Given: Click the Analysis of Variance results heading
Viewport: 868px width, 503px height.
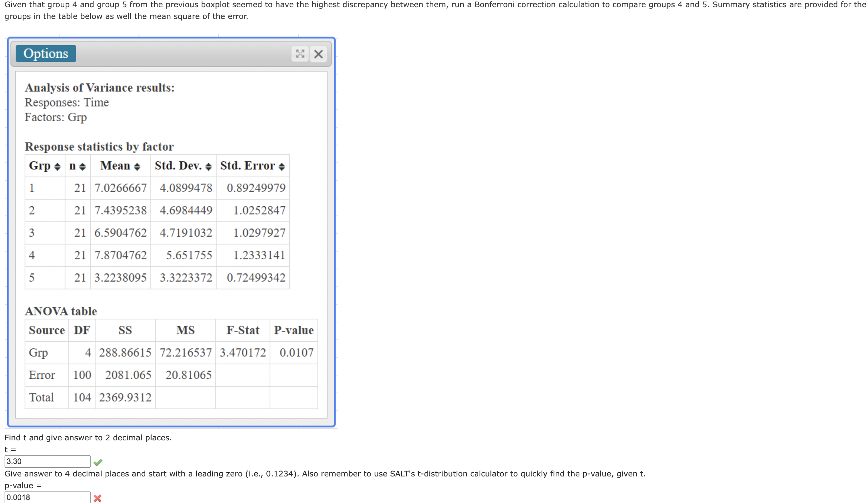Looking at the screenshot, I should (x=99, y=88).
